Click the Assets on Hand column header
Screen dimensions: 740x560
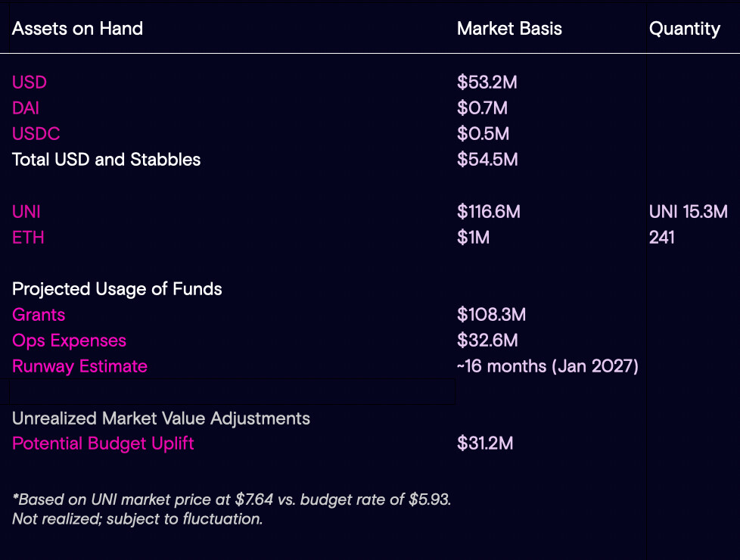pos(77,29)
